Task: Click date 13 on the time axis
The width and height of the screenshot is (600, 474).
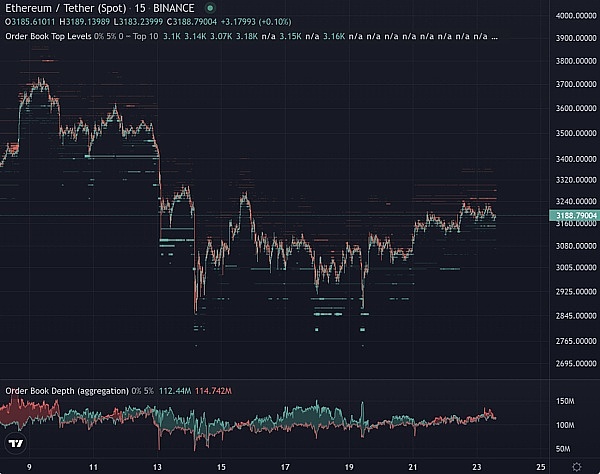Action: [157, 465]
